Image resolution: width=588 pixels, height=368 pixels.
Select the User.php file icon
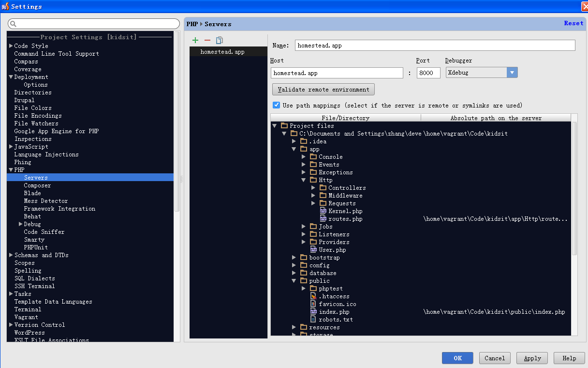point(313,250)
